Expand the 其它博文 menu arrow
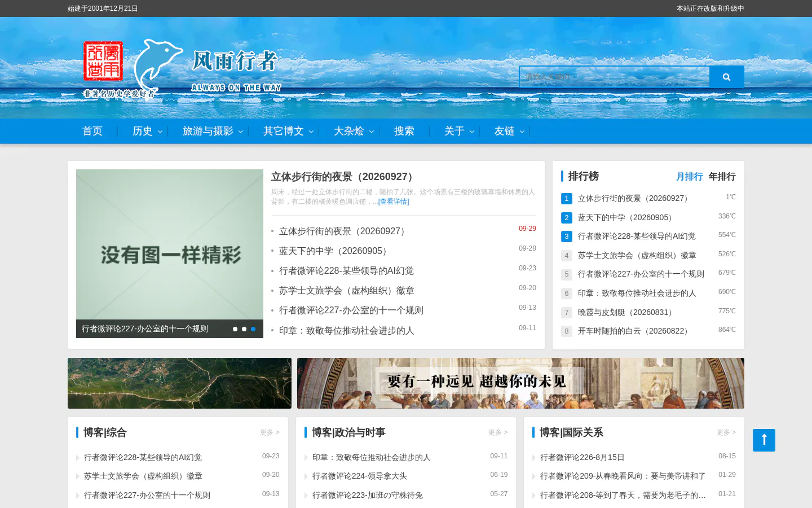This screenshot has height=508, width=812. [x=311, y=132]
